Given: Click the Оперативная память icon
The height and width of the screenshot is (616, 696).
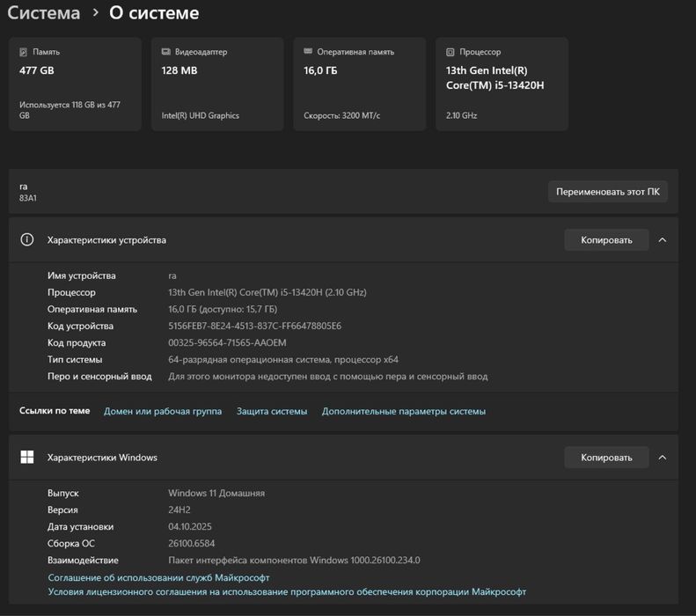Looking at the screenshot, I should point(308,52).
